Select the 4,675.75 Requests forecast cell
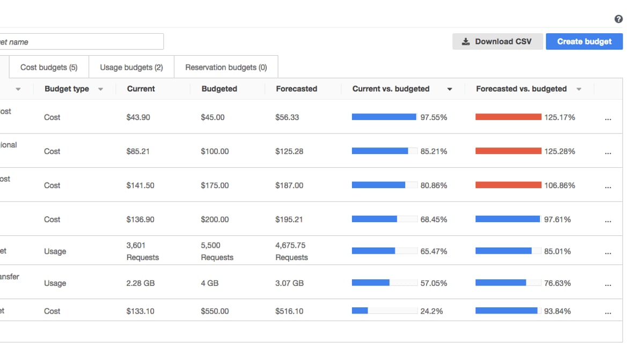 click(292, 252)
